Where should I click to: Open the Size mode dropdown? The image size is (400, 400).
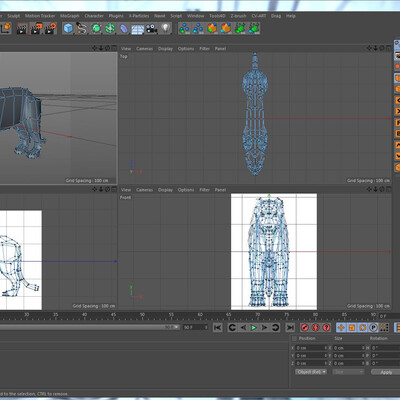tap(348, 372)
